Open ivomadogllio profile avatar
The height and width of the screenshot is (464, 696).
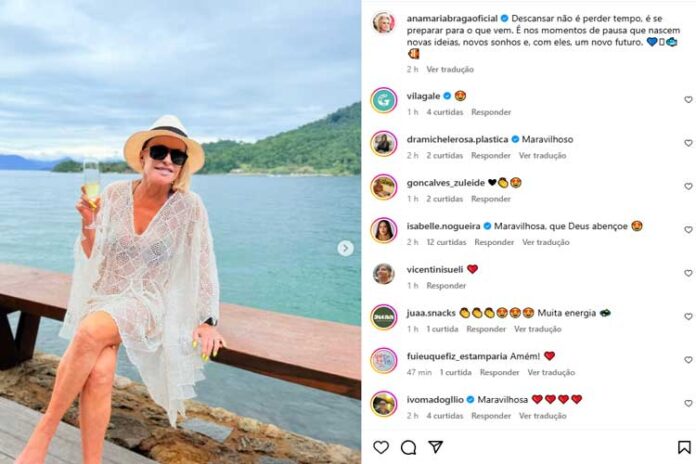384,403
